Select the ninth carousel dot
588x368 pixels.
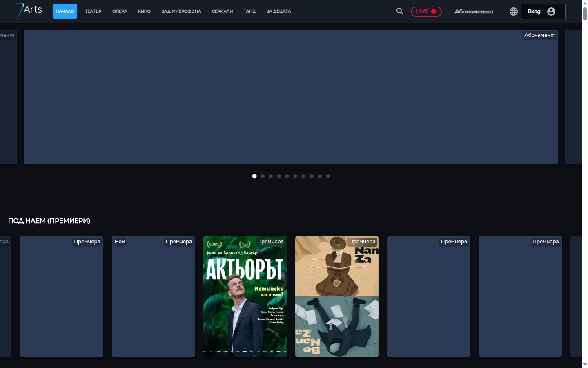coord(320,176)
